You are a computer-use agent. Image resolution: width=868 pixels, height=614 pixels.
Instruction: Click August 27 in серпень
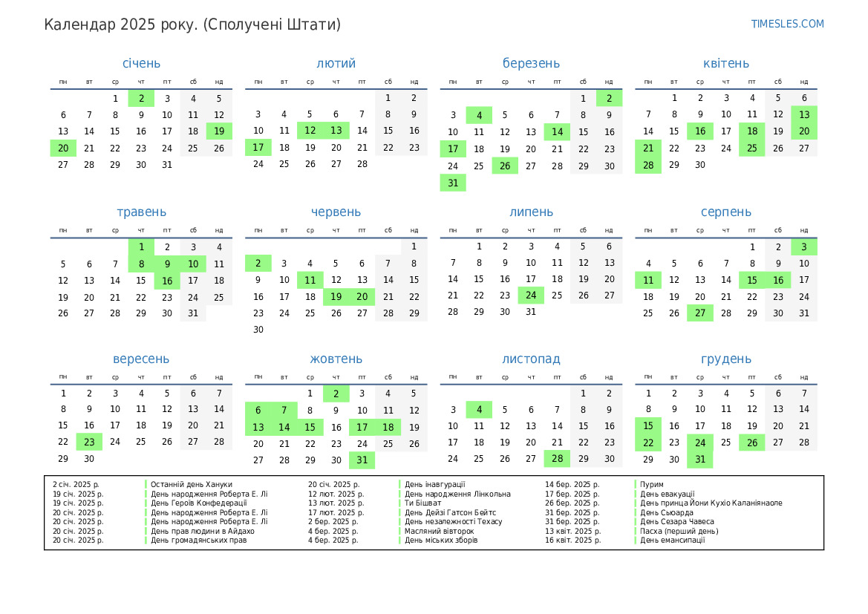[700, 313]
